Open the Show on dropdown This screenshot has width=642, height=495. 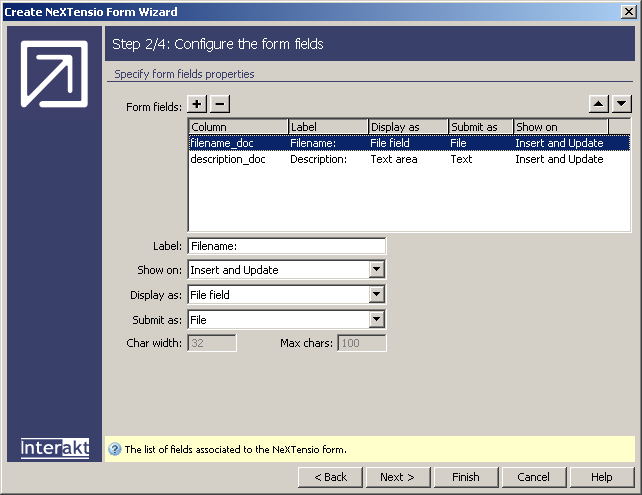pos(376,270)
